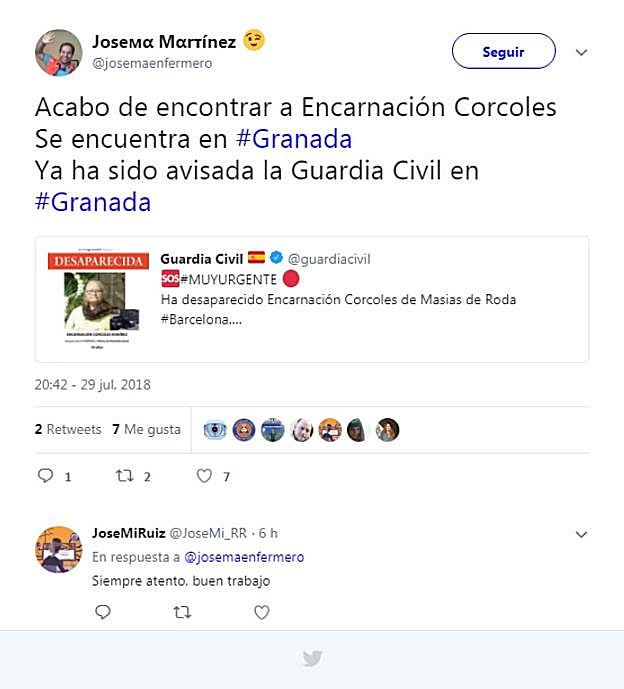The width and height of the screenshot is (624, 689).
Task: Click the Twitter bird logo at bottom
Action: 312,658
